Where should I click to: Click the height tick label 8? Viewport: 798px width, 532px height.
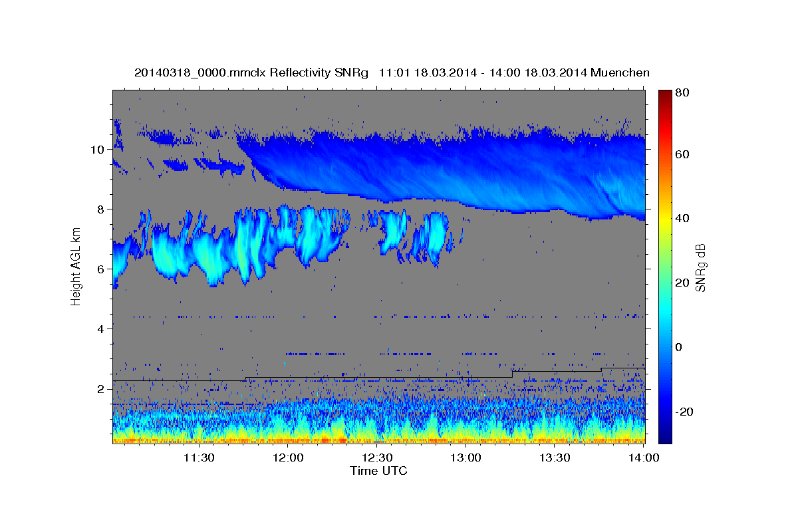pyautogui.click(x=101, y=209)
